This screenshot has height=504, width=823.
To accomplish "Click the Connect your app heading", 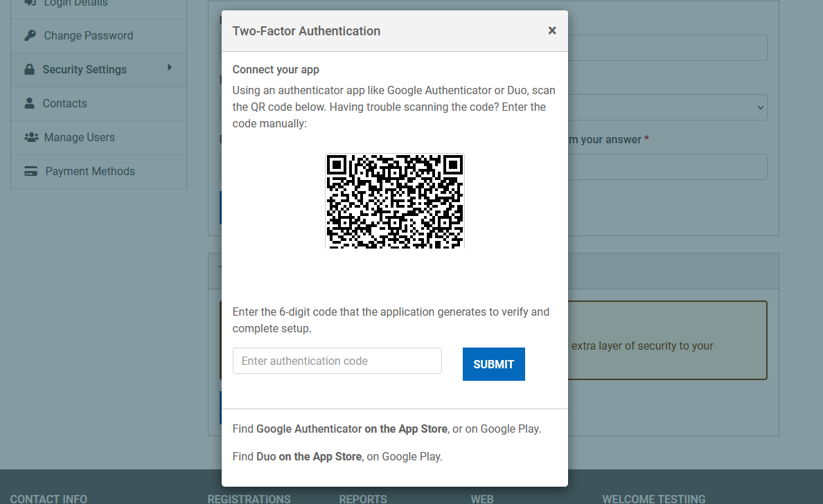I will point(276,70).
